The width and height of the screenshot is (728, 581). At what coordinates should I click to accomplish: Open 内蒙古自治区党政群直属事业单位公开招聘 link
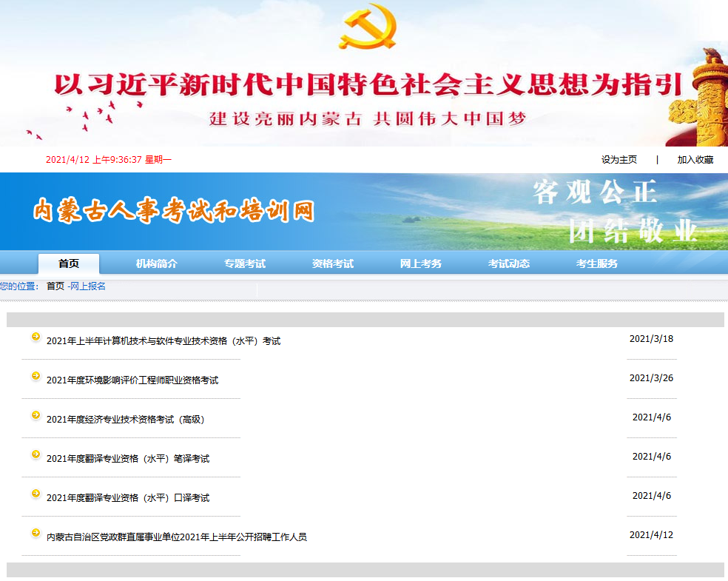point(177,537)
